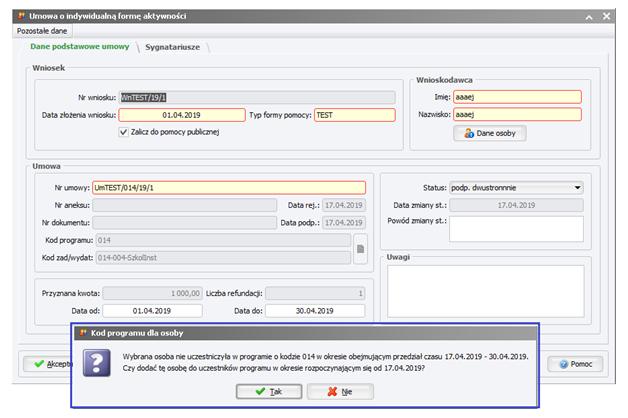Open the Pomoc help button
Viewport: 628px width, 418px height.
pyautogui.click(x=575, y=364)
